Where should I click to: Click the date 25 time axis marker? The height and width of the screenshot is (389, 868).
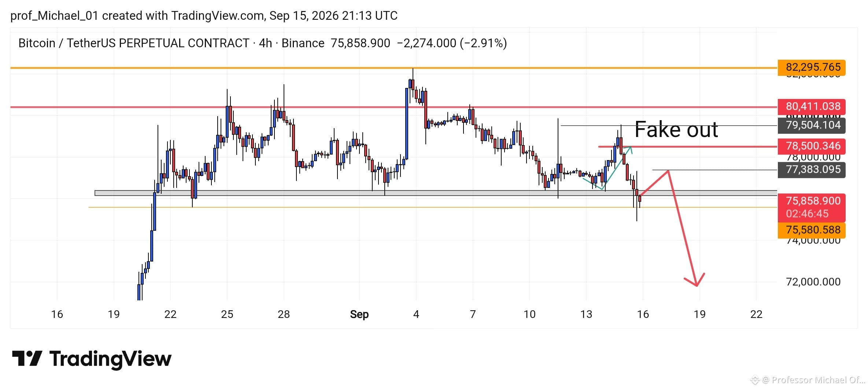tap(227, 314)
